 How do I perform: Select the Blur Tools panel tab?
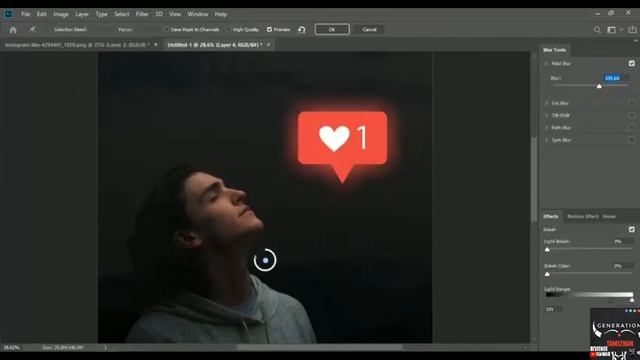(554, 50)
